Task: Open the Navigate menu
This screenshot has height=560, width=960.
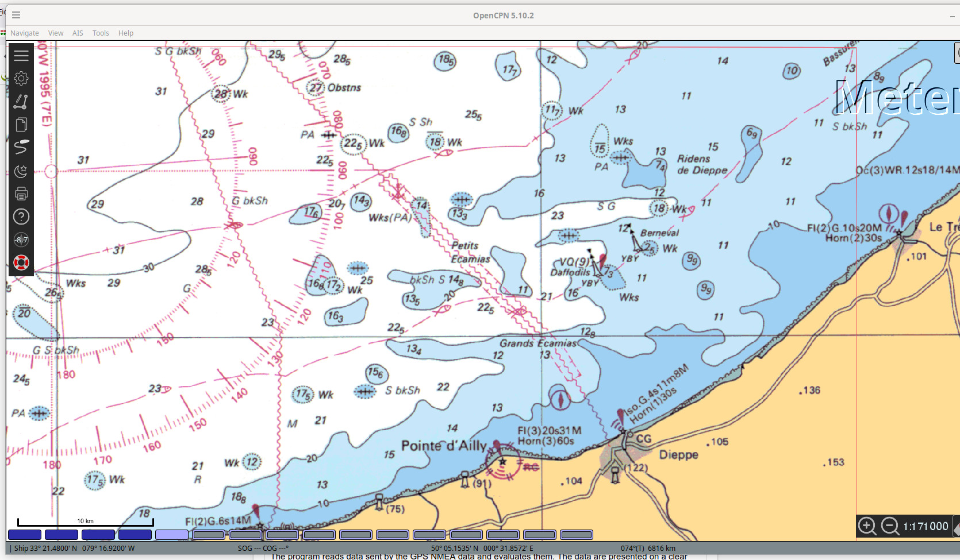Action: [25, 33]
